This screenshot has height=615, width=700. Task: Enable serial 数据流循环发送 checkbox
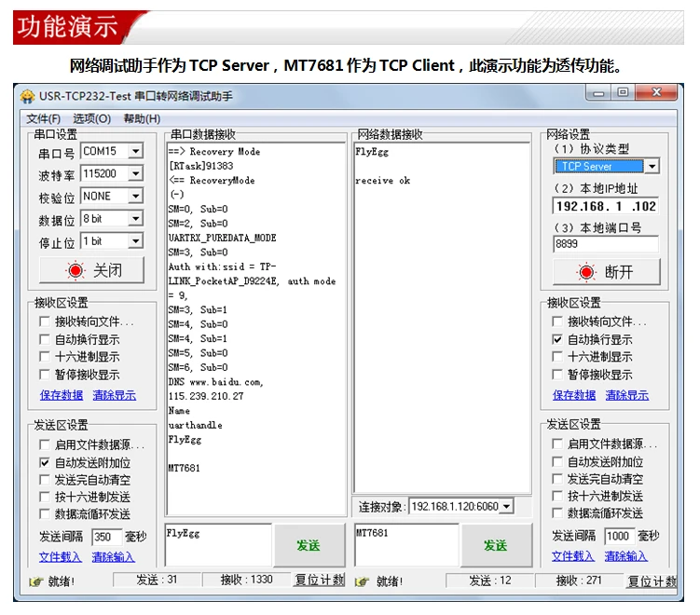[44, 513]
